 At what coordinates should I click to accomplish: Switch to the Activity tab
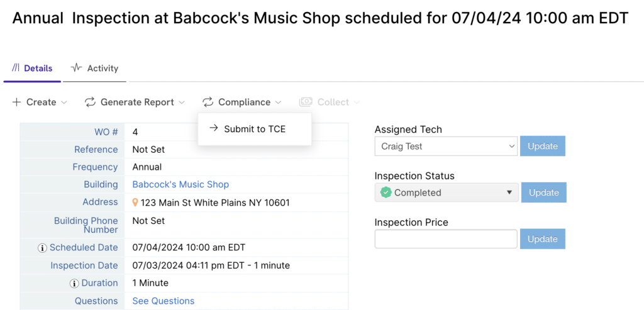pos(94,68)
